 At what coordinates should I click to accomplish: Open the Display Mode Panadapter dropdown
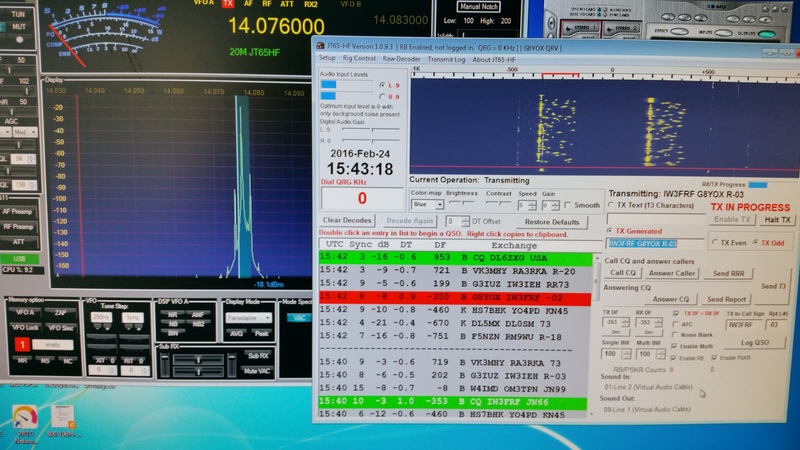248,317
